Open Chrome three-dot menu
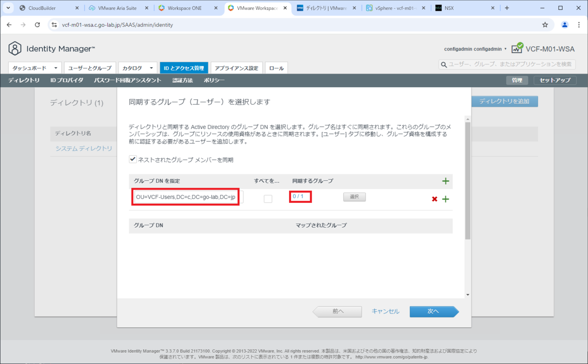588x364 pixels. [x=579, y=24]
